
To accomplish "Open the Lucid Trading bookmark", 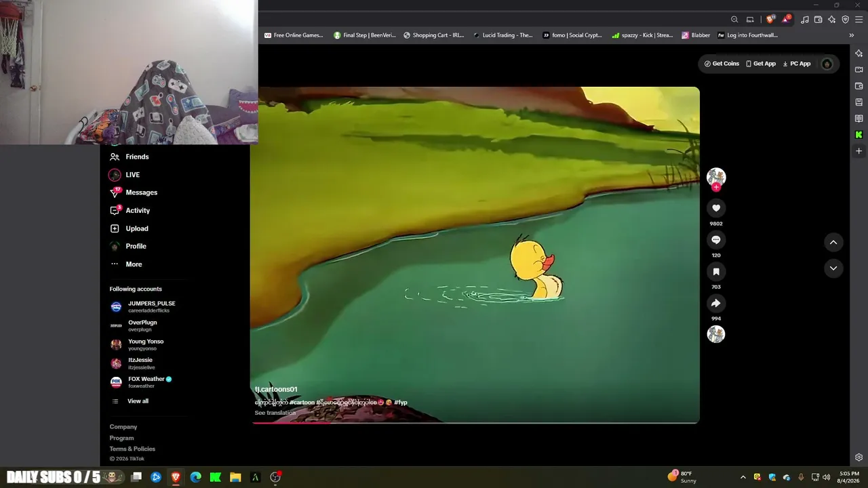I will pyautogui.click(x=503, y=35).
